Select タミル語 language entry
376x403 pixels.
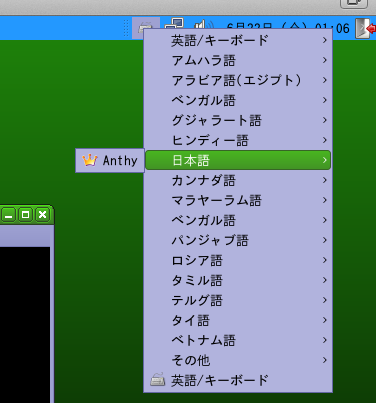click(238, 280)
